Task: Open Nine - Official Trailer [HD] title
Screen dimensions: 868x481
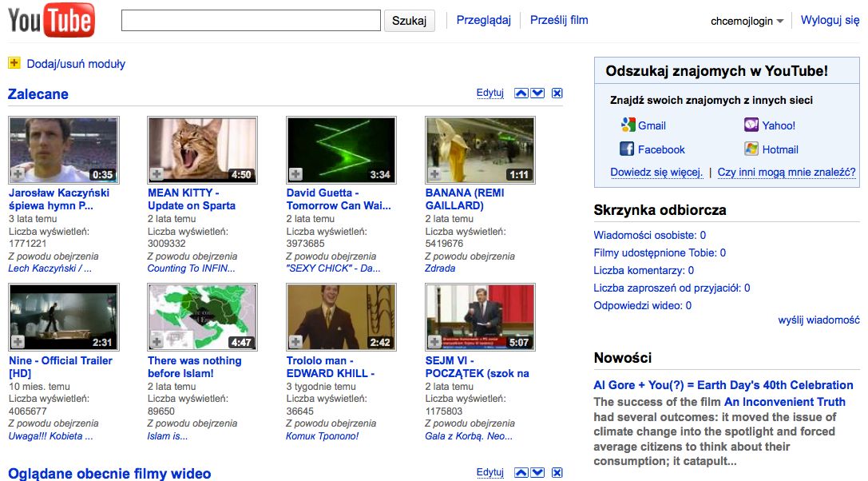Action: tap(61, 366)
